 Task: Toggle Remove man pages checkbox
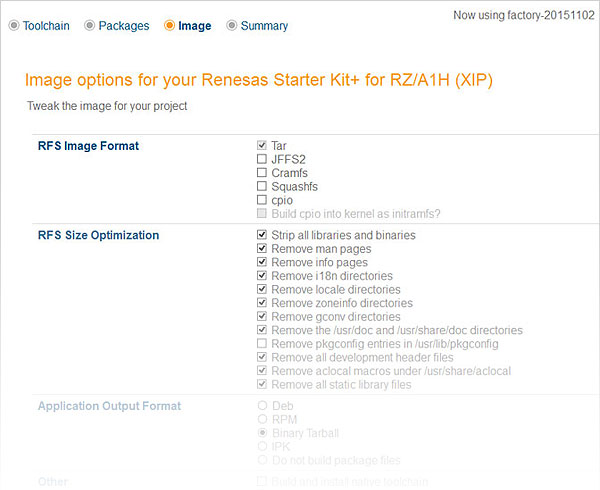click(262, 248)
